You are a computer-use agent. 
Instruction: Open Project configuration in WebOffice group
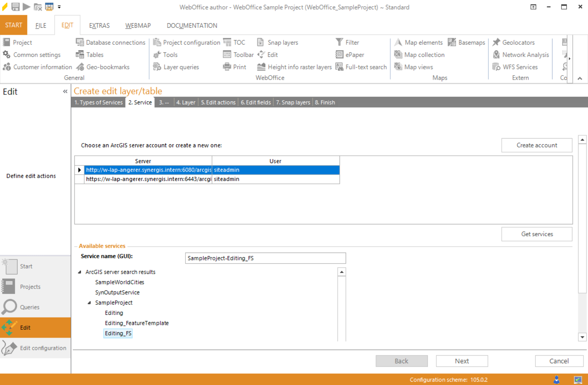coord(187,42)
